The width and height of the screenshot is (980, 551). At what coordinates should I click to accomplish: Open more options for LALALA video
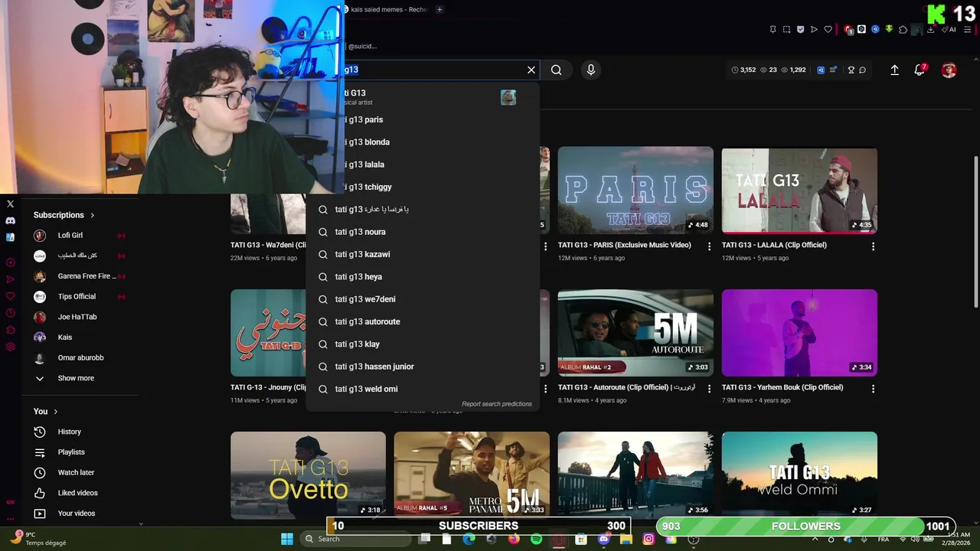[x=873, y=246]
